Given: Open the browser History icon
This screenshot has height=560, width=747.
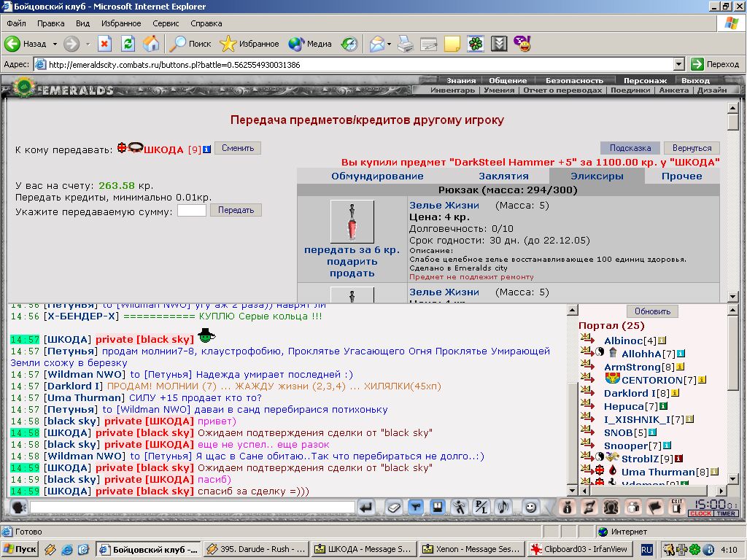Looking at the screenshot, I should 349,44.
